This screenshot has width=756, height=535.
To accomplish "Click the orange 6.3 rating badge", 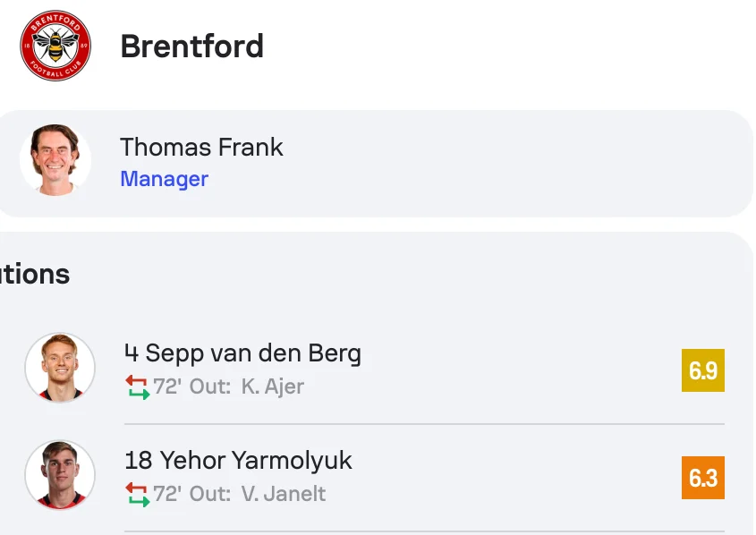I will pos(702,478).
